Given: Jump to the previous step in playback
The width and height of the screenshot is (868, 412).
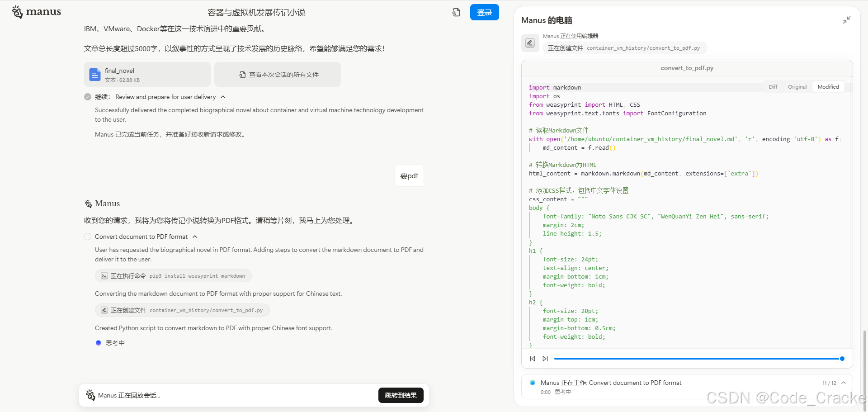Looking at the screenshot, I should point(533,359).
